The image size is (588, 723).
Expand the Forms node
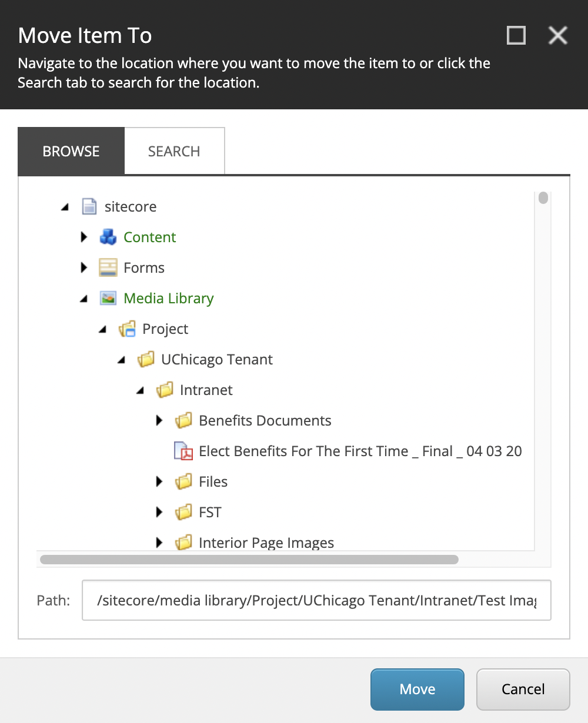point(83,267)
